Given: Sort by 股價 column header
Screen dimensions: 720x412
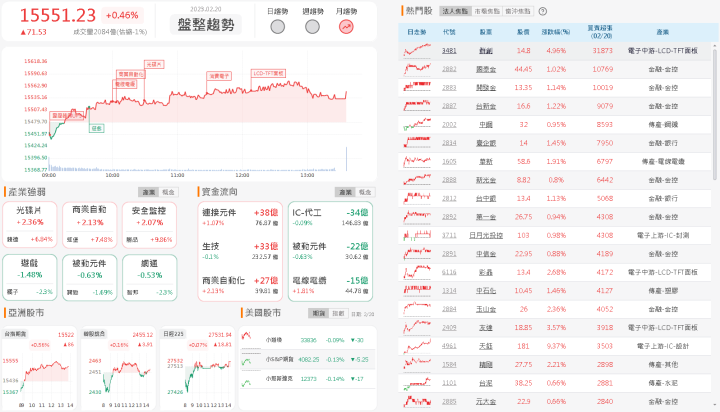Looking at the screenshot, I should coord(523,32).
